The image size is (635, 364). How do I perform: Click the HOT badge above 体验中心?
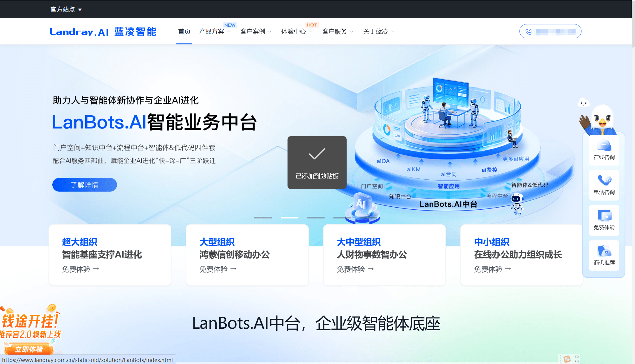click(312, 25)
